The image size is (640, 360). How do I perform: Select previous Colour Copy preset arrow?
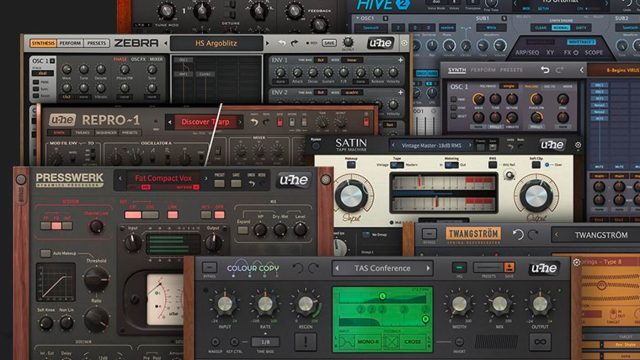[x=337, y=268]
